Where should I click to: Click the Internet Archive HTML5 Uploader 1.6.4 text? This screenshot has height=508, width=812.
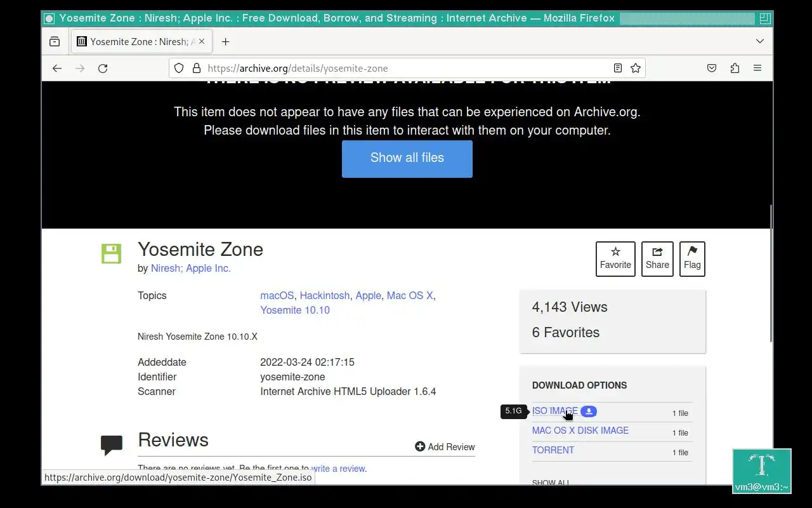[348, 391]
